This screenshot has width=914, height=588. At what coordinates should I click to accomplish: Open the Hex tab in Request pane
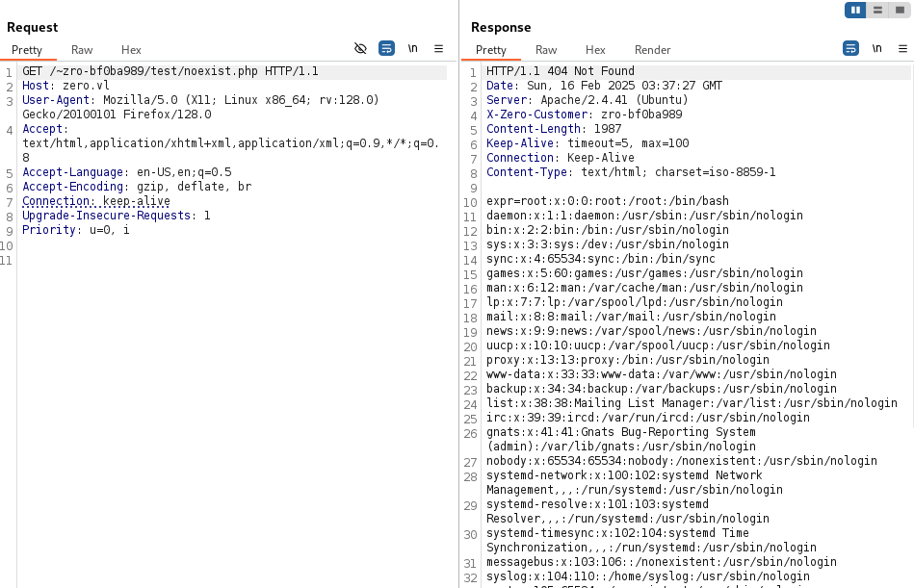point(131,50)
